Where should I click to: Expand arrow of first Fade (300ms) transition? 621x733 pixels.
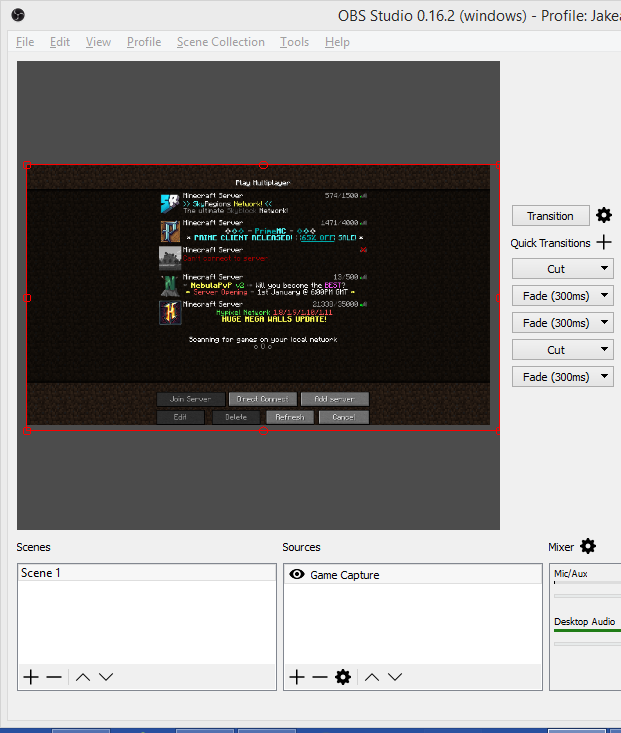click(x=604, y=295)
